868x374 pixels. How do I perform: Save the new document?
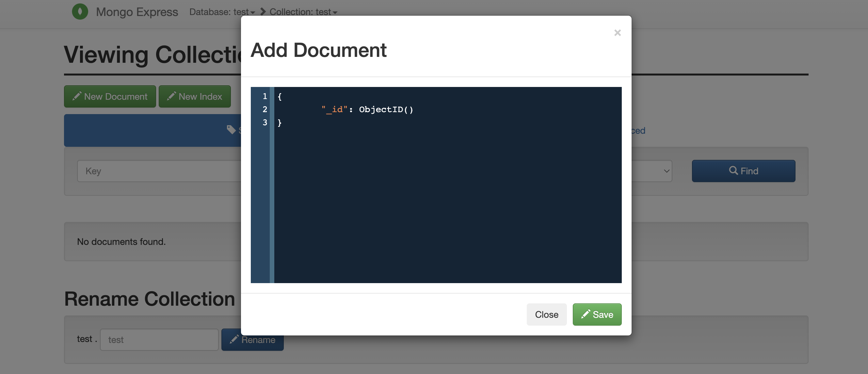pyautogui.click(x=597, y=314)
